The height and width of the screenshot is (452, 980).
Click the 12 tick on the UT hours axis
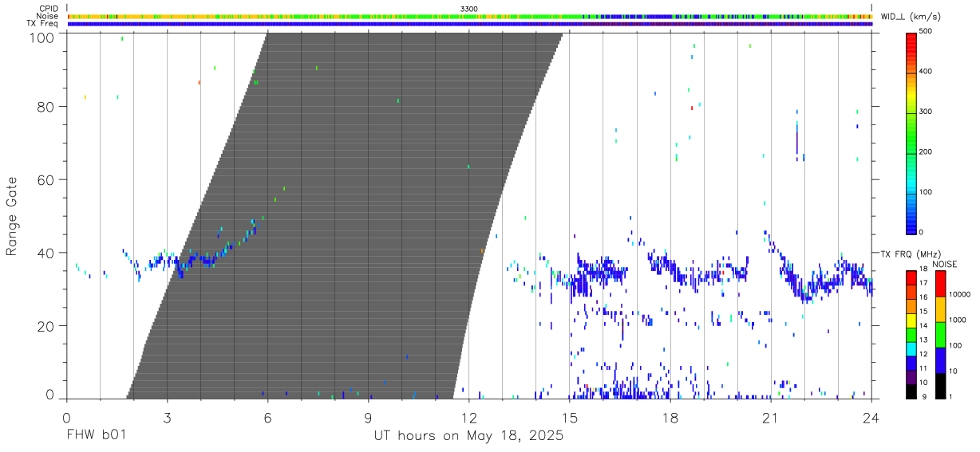tap(468, 417)
